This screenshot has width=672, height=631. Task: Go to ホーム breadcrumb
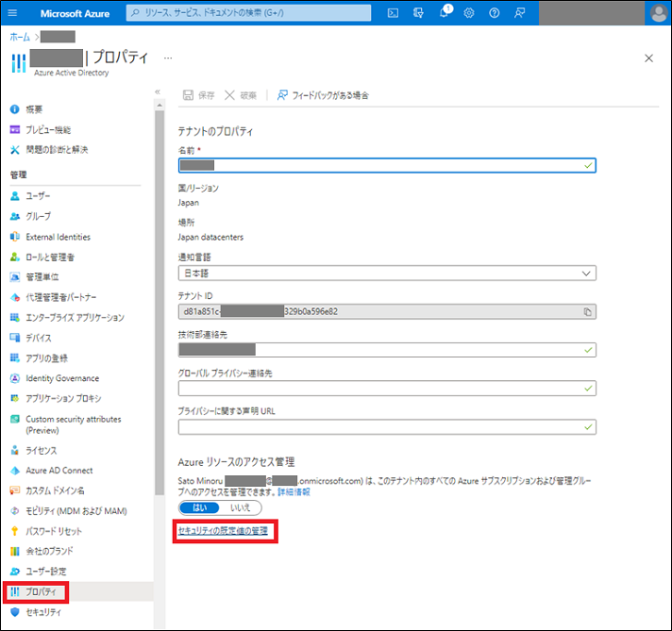pos(20,38)
